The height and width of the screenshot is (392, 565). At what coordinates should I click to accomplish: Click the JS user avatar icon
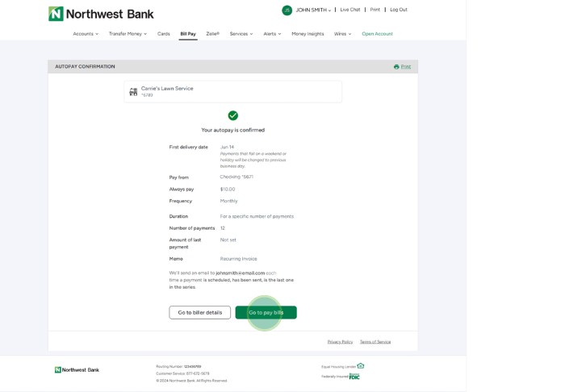287,10
